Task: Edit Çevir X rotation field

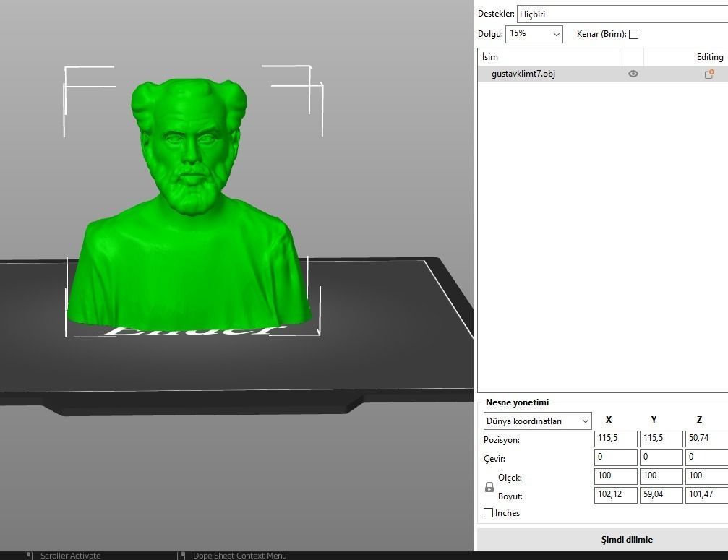Action: (x=616, y=457)
